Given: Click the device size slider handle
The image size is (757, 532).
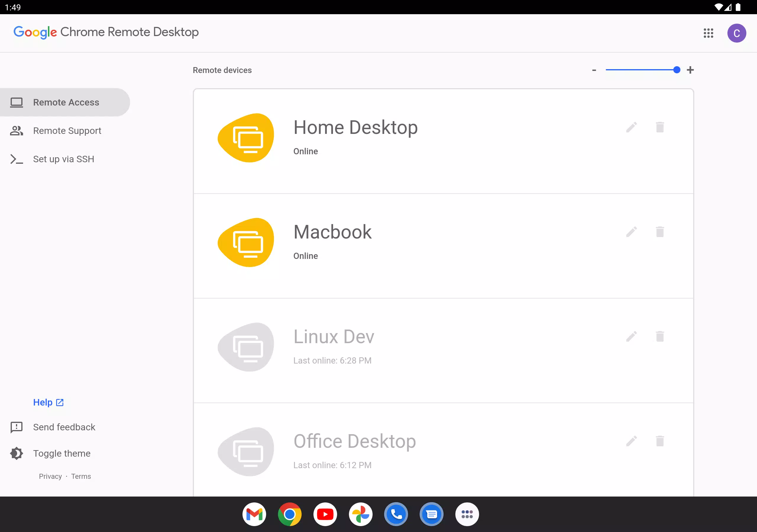Looking at the screenshot, I should coord(677,70).
